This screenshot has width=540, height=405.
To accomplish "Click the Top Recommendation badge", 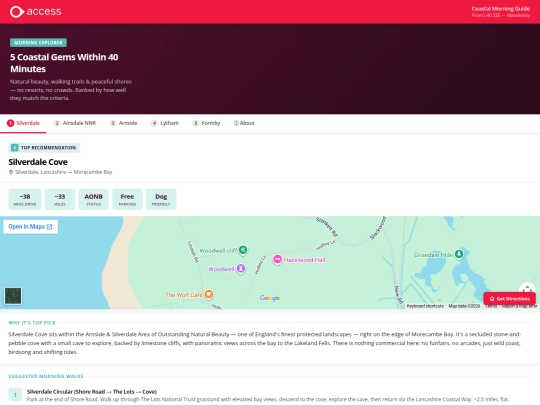I will click(x=44, y=148).
